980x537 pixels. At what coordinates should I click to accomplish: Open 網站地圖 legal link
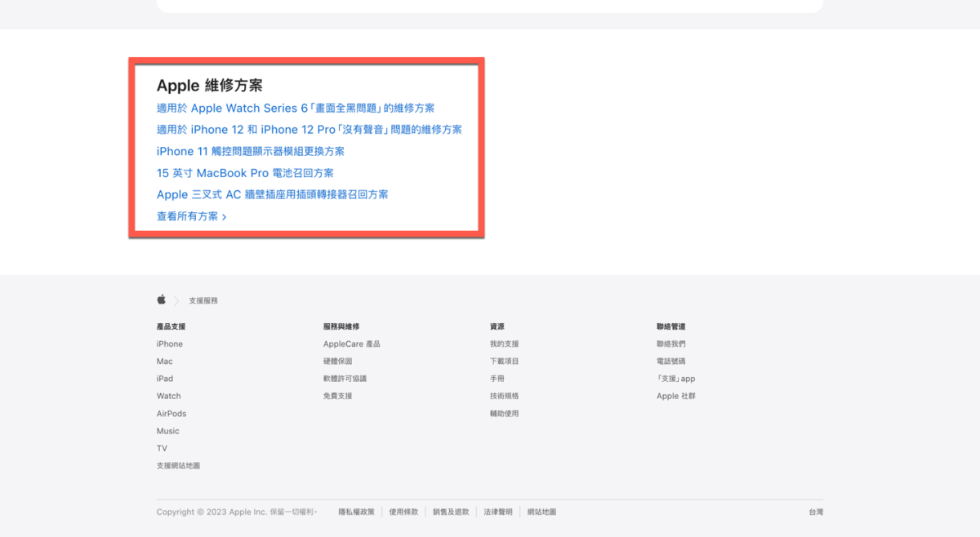(541, 512)
